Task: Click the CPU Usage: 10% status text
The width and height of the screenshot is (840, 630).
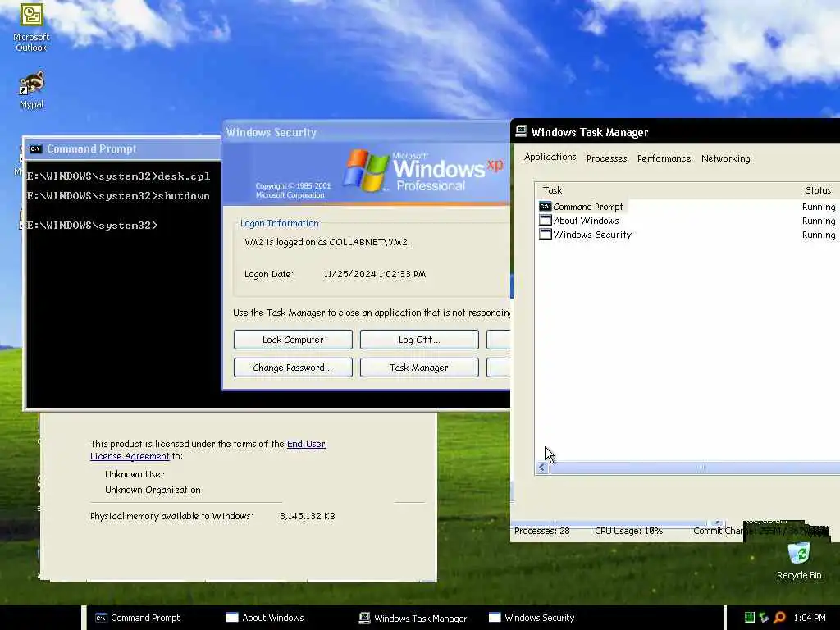Action: click(x=628, y=531)
